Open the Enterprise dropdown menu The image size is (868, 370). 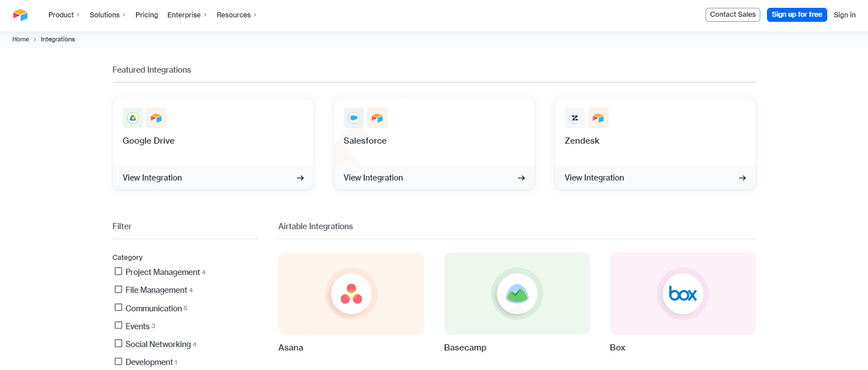187,15
